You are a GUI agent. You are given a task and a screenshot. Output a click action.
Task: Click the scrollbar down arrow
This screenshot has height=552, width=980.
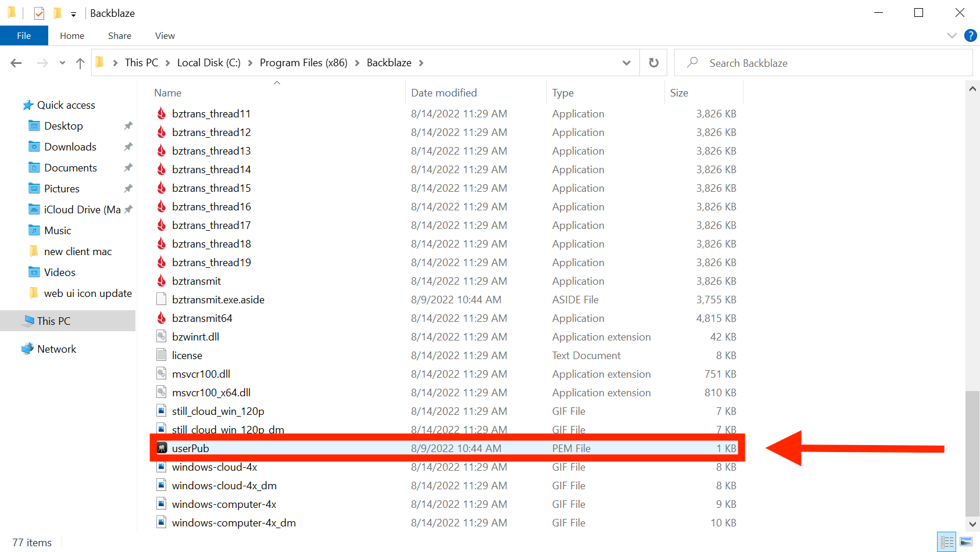coord(972,524)
